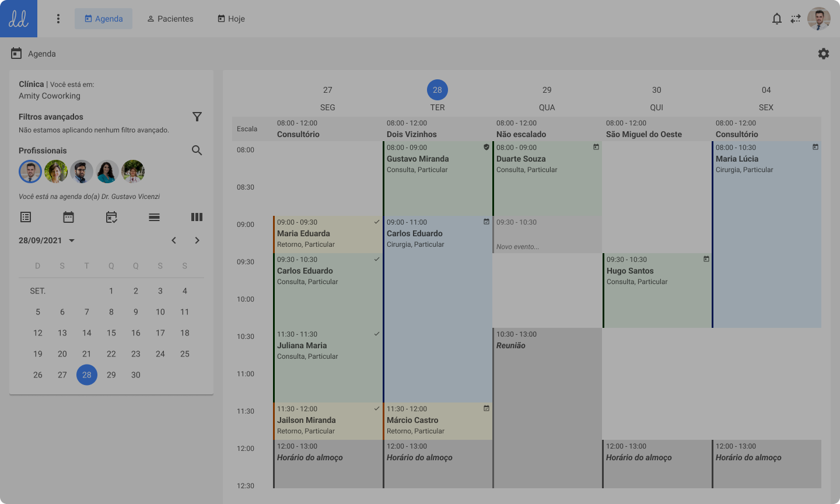Click the calendar with checkmark icon
Viewport: 840px width, 504px height.
click(111, 216)
